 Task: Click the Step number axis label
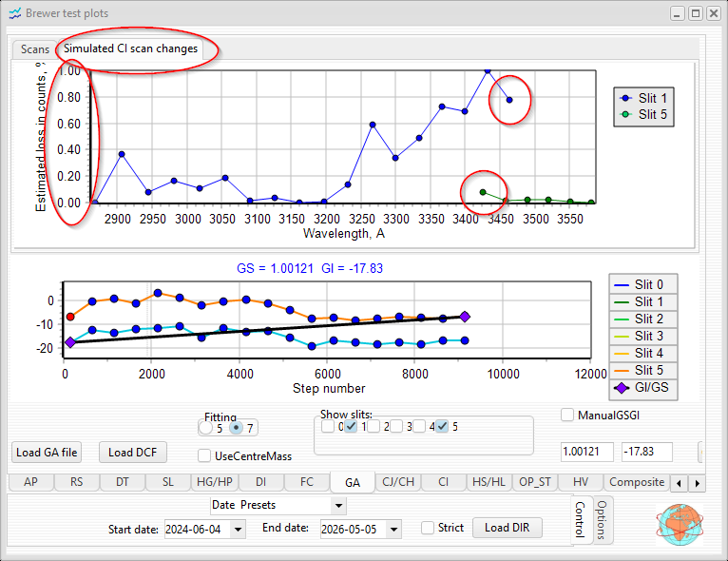pyautogui.click(x=329, y=388)
